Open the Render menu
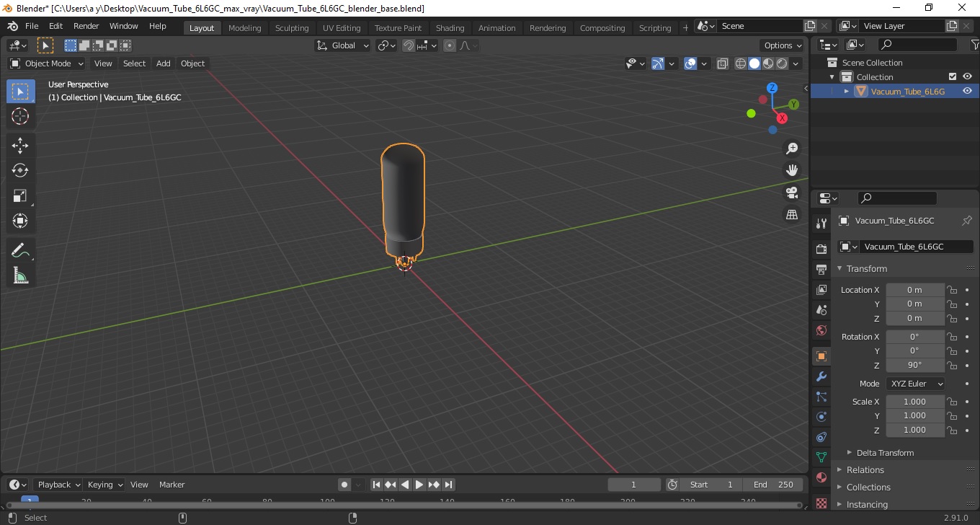 pyautogui.click(x=86, y=26)
